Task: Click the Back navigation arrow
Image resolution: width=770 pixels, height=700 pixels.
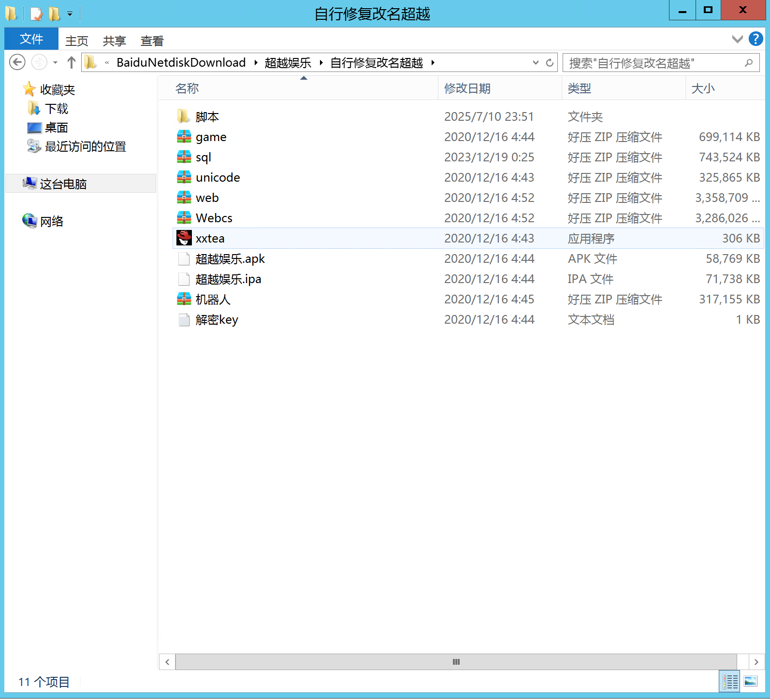Action: (x=17, y=62)
